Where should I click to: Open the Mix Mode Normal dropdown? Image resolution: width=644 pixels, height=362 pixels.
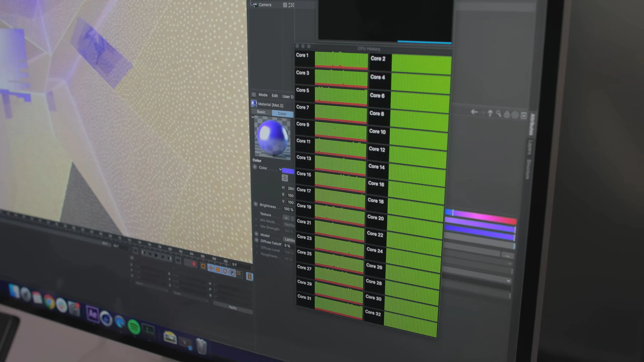[289, 224]
